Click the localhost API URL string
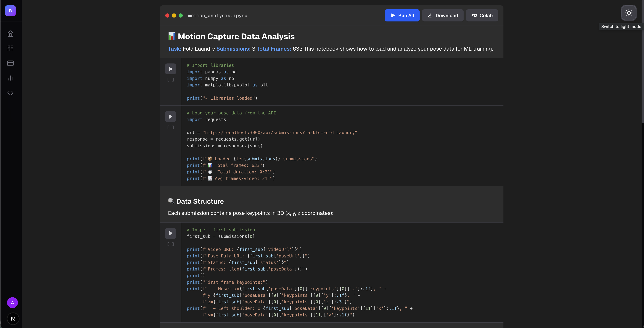Screen dimensions: 644x328 [x=280, y=133]
